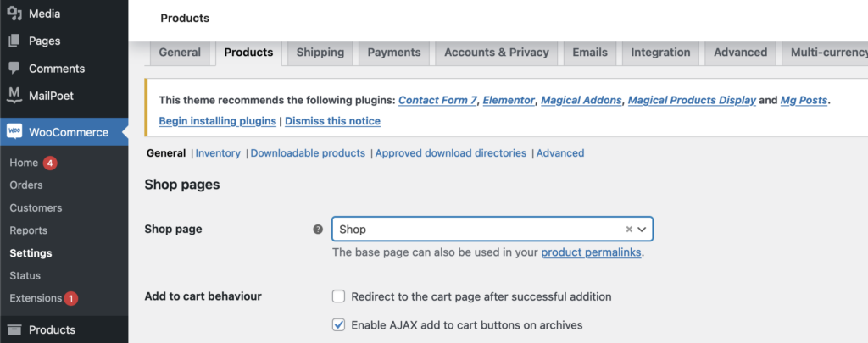Image resolution: width=868 pixels, height=343 pixels.
Task: Click the Pages icon in sidebar
Action: [x=14, y=41]
